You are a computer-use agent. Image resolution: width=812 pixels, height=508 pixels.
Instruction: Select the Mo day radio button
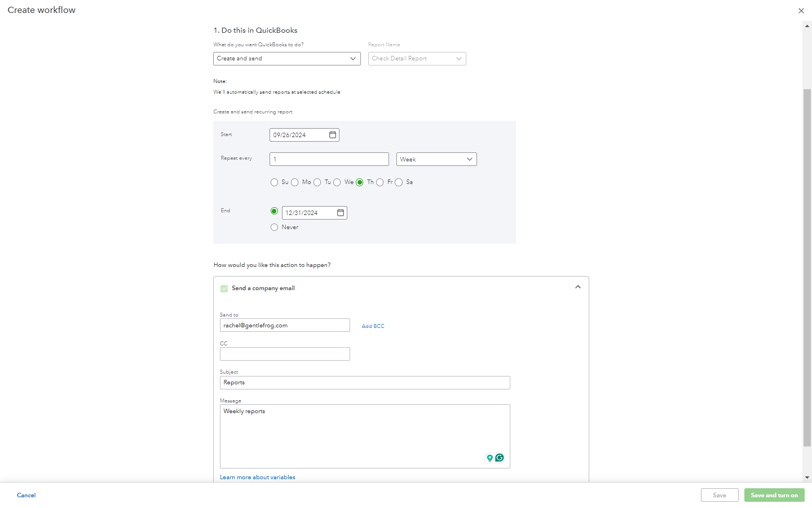(294, 182)
